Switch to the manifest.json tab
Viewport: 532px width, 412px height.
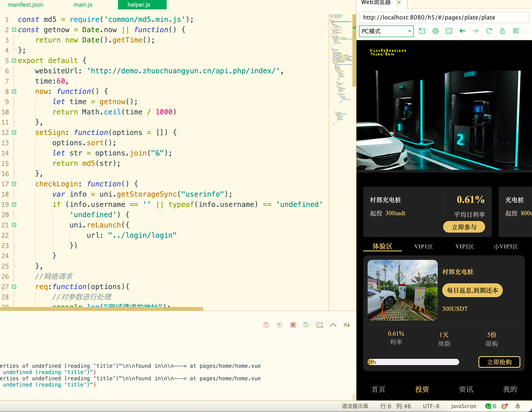26,5
